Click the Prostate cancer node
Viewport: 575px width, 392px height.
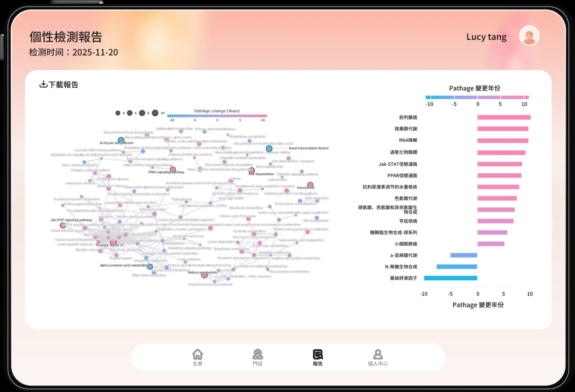(x=113, y=242)
